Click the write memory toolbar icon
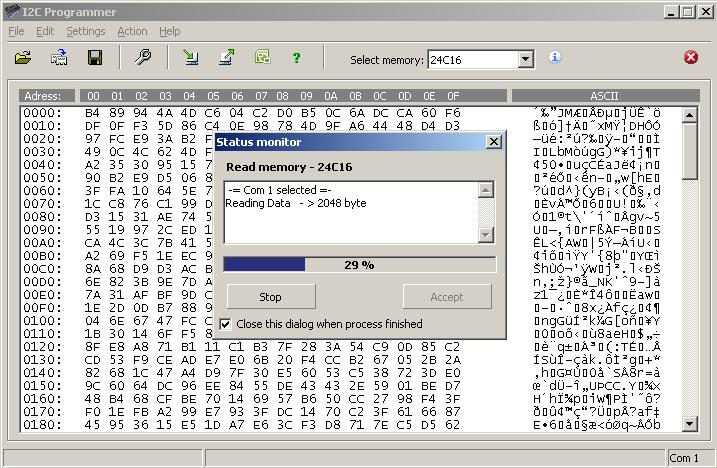The width and height of the screenshot is (717, 468). 227,57
